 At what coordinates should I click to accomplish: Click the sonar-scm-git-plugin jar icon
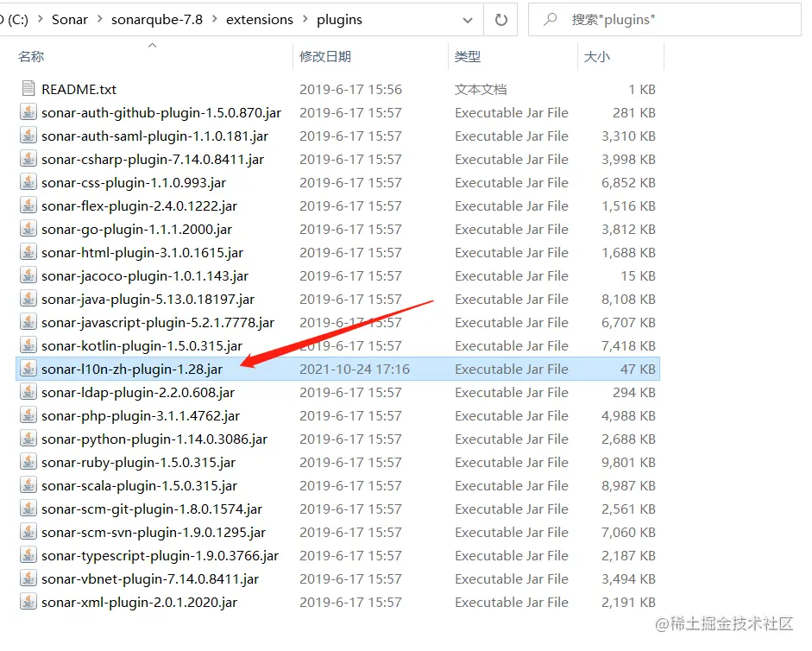pyautogui.click(x=28, y=509)
